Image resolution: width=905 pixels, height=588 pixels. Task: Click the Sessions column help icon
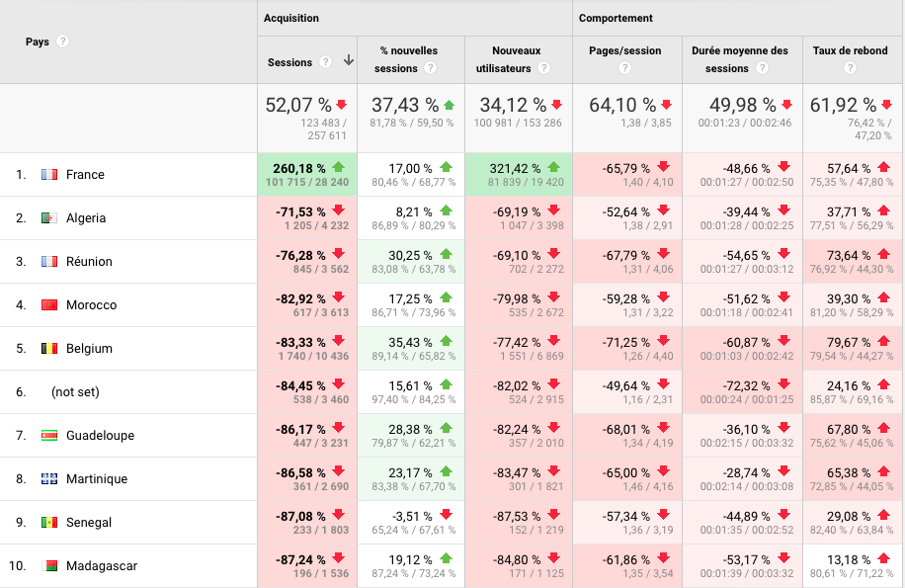click(x=325, y=62)
